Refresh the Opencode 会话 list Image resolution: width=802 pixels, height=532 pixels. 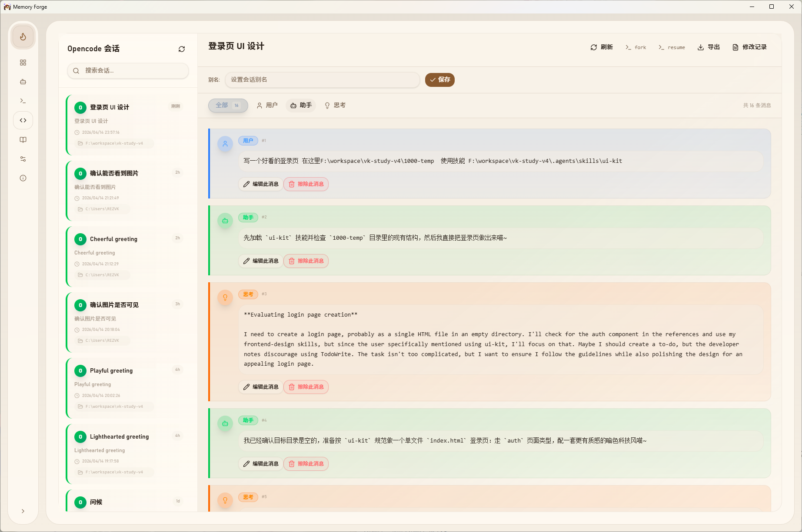182,49
